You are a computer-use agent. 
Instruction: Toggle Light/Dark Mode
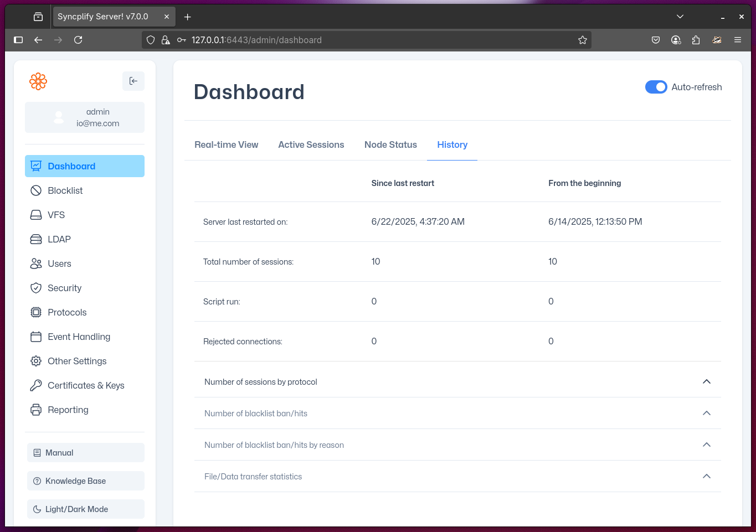[x=86, y=509]
